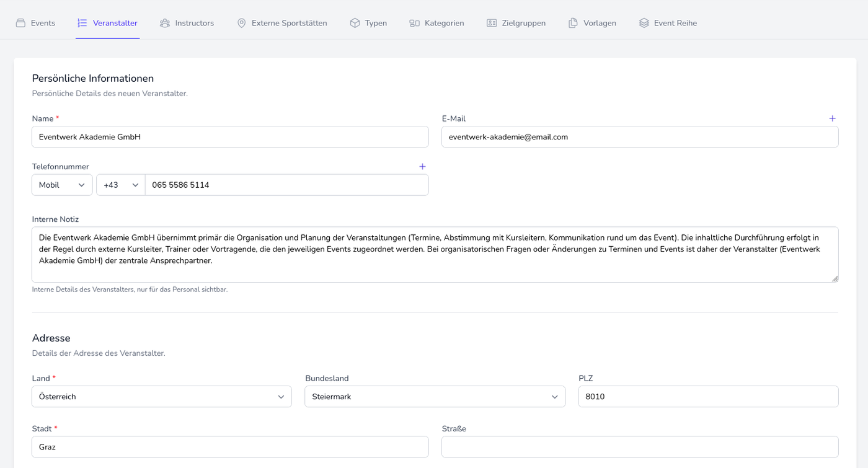Screen dimensions: 868x468
Task: Open the Mobil phone type dropdown
Action: click(62, 185)
